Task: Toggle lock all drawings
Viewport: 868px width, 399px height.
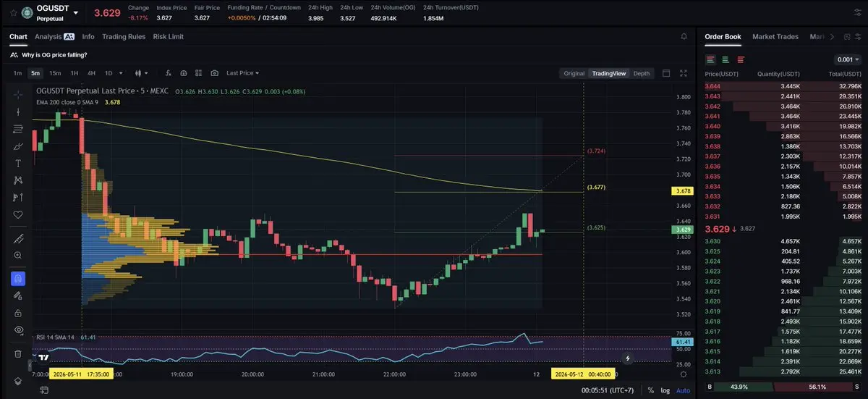Action: 18,313
